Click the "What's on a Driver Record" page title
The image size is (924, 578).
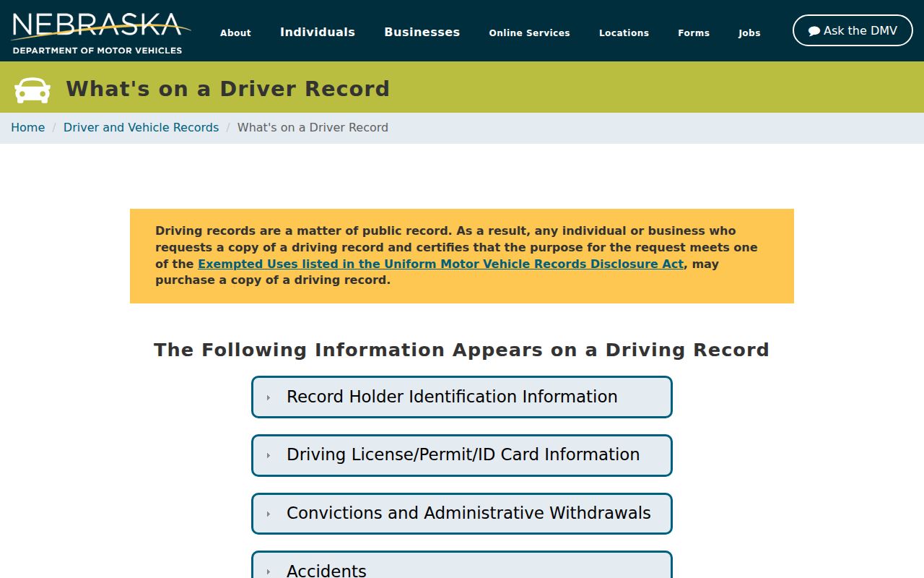227,89
